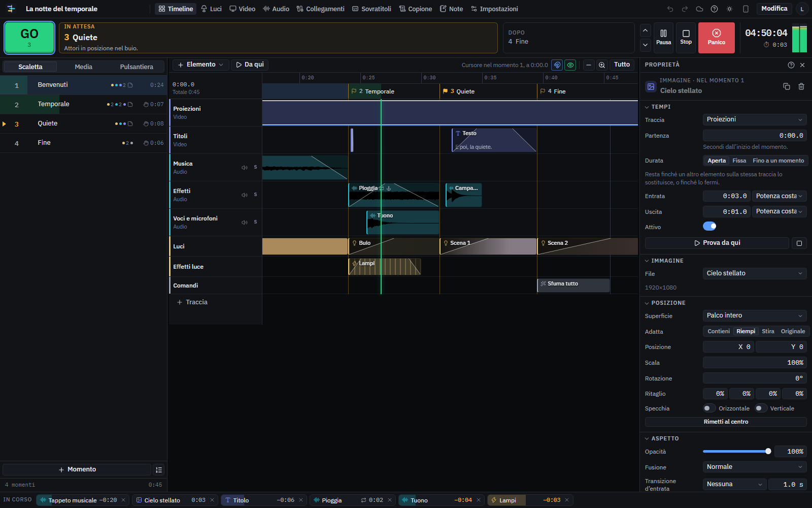Open the help icon in the top bar
This screenshot has height=508, width=812.
point(714,9)
